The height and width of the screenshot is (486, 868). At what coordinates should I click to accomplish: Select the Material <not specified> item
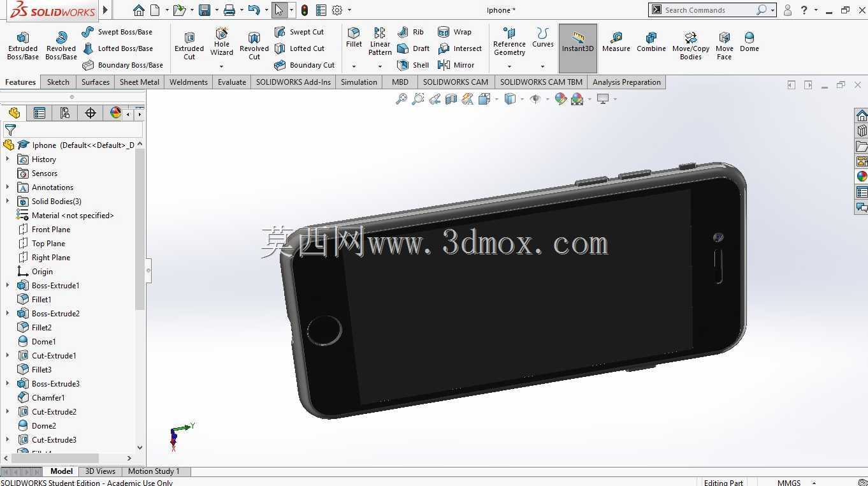(73, 215)
